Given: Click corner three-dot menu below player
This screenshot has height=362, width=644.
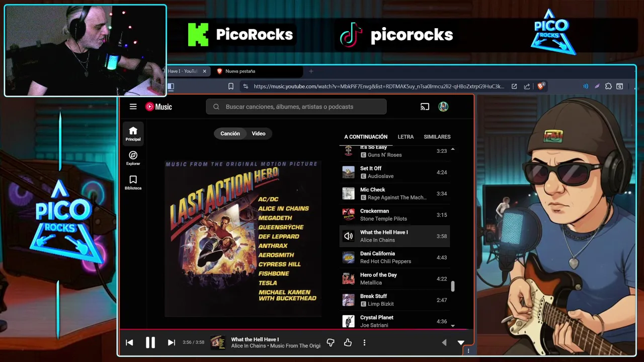Looking at the screenshot, I should click(468, 351).
